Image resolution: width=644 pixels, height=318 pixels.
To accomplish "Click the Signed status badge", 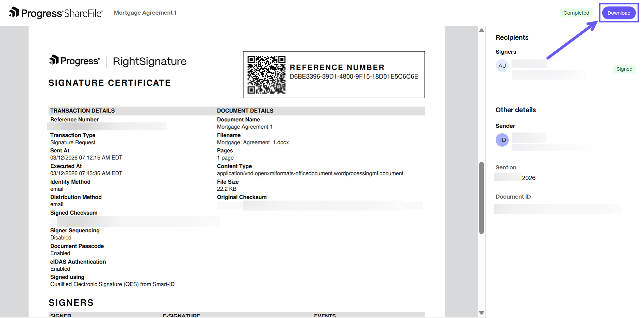I will [624, 69].
